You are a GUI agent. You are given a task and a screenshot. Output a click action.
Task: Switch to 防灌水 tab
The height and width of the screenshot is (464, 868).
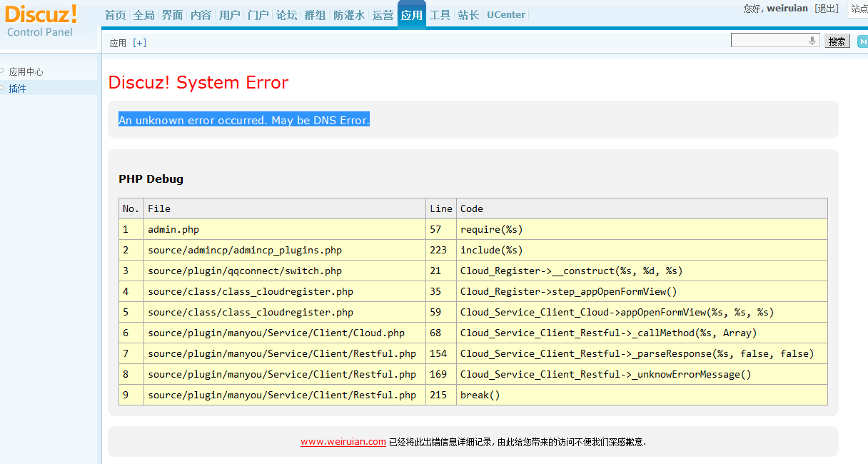click(349, 15)
